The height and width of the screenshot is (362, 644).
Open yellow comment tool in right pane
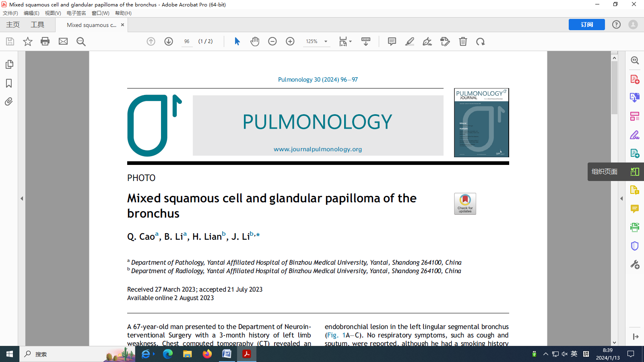(635, 209)
